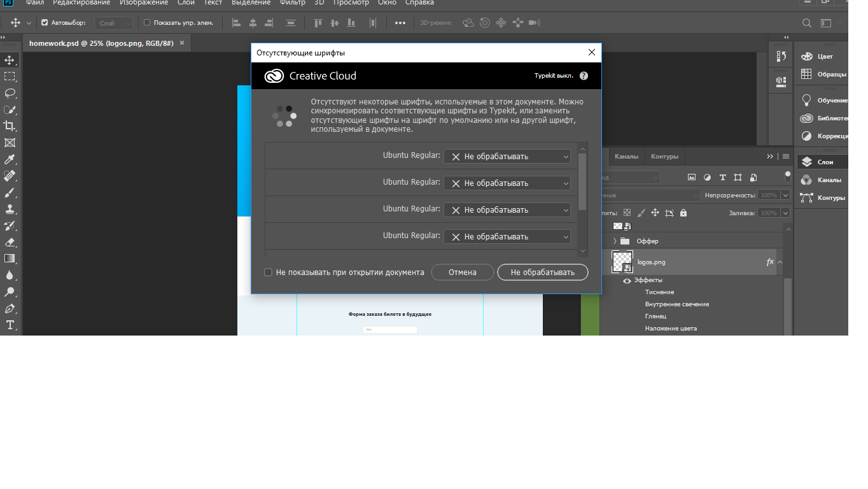Check Не показывать при открытии документа

(x=269, y=273)
